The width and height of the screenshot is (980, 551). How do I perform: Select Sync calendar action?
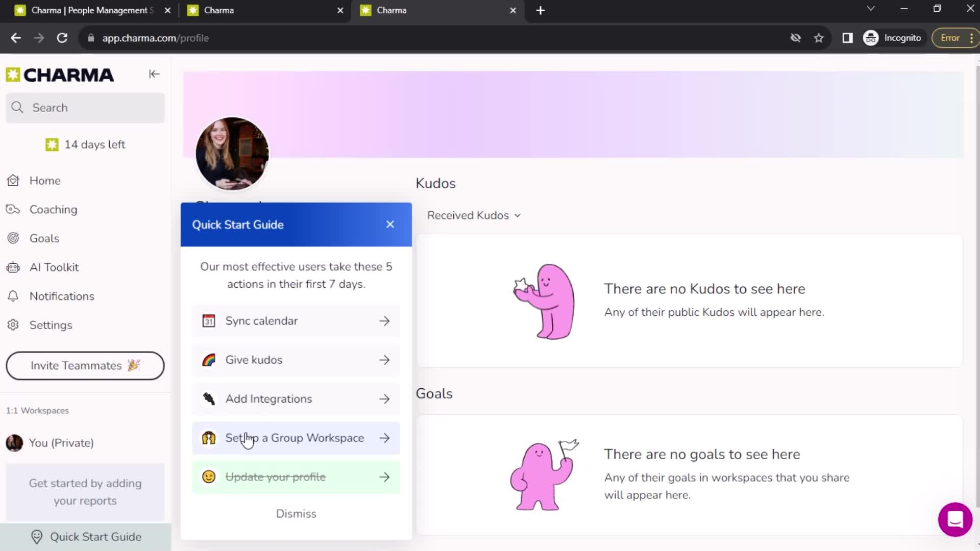[296, 321]
